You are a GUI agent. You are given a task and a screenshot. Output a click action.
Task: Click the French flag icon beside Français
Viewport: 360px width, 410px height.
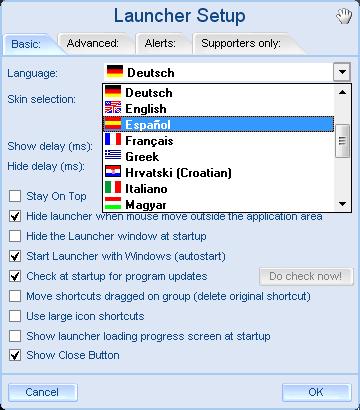tap(113, 140)
